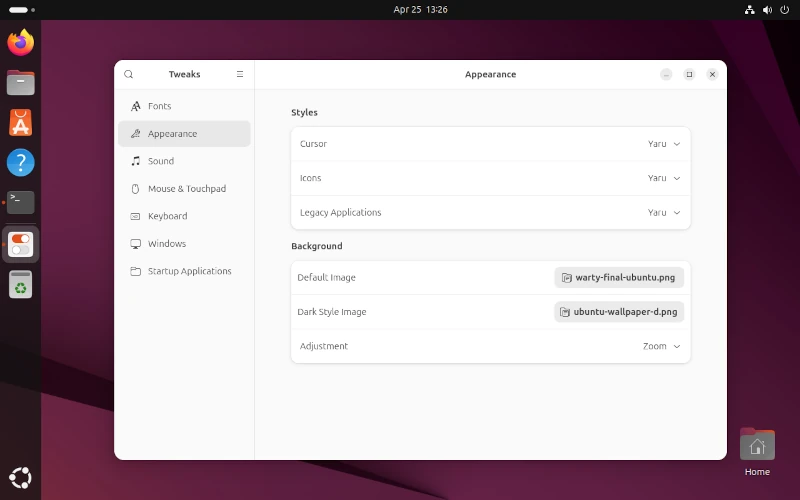
Task: Click the Sound music note icon
Action: click(x=135, y=161)
